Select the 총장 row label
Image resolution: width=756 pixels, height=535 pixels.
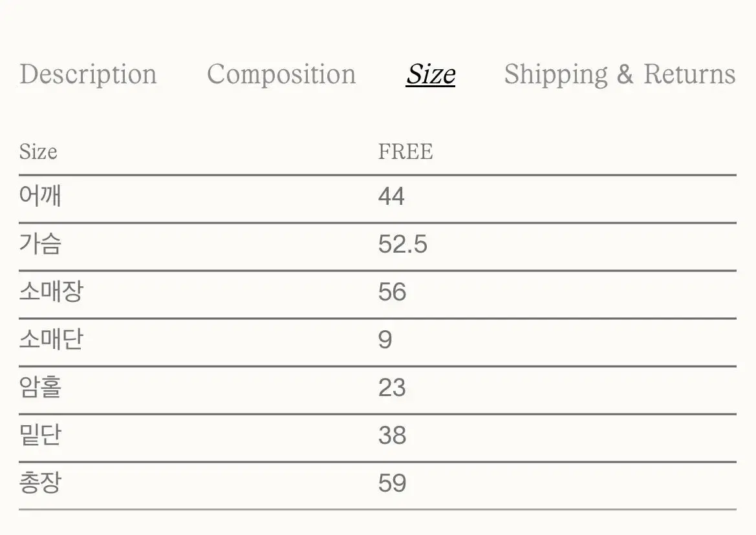click(40, 482)
